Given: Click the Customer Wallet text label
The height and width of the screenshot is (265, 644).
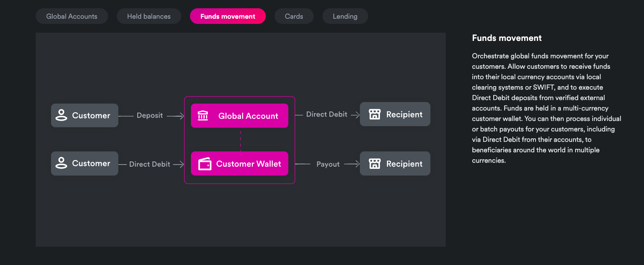Looking at the screenshot, I should [x=249, y=164].
